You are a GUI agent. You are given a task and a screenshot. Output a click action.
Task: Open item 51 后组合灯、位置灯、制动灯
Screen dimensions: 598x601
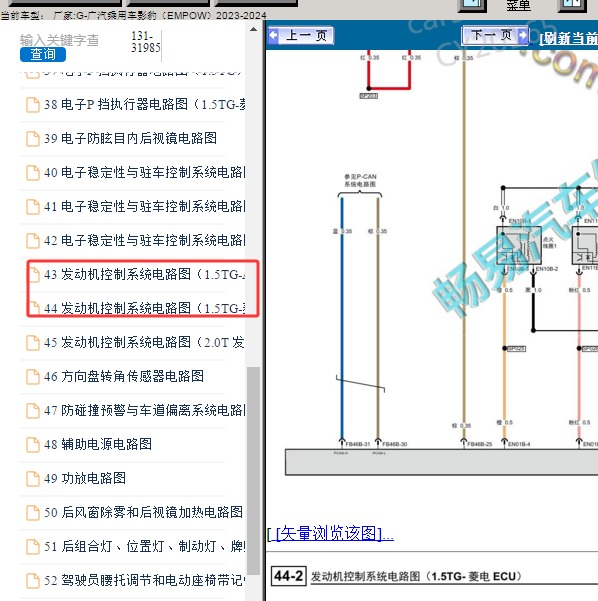coord(145,547)
